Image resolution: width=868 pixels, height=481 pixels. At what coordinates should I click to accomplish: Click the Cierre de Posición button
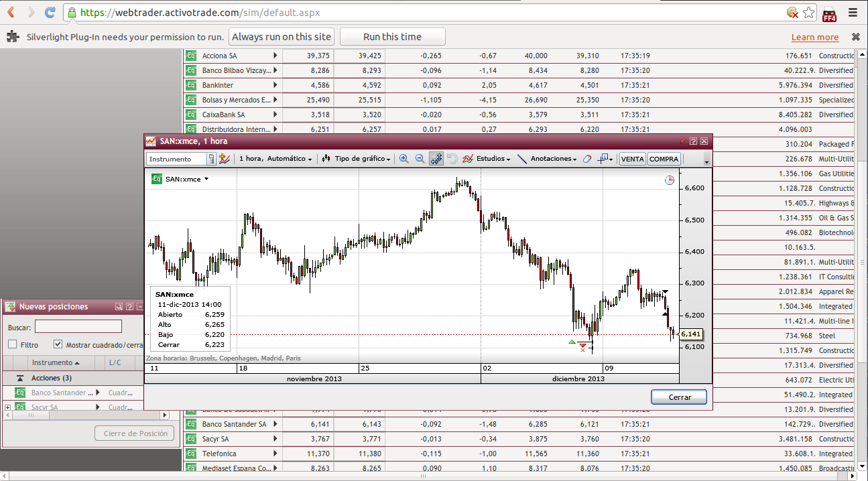pos(135,433)
